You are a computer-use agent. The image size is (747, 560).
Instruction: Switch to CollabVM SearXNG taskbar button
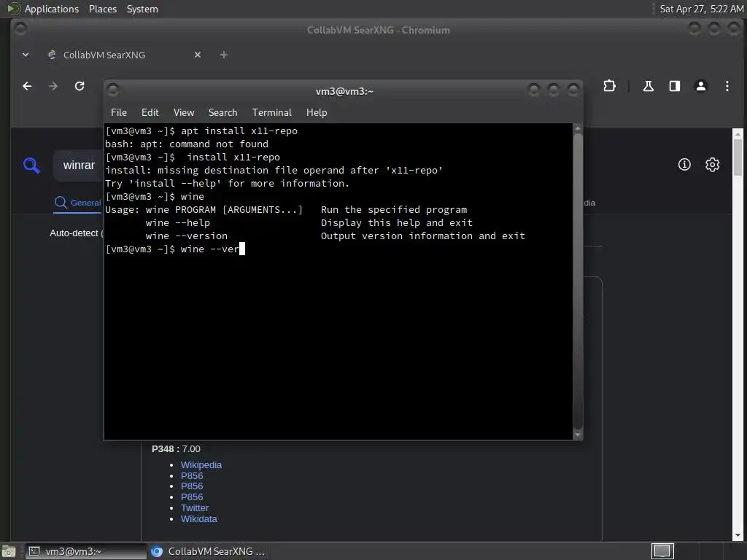click(x=208, y=551)
